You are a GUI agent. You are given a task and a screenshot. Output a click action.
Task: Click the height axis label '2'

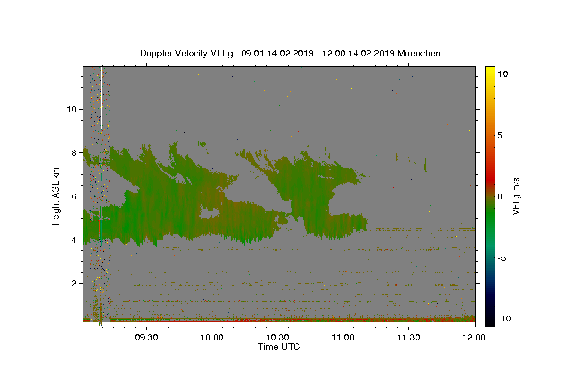[73, 283]
